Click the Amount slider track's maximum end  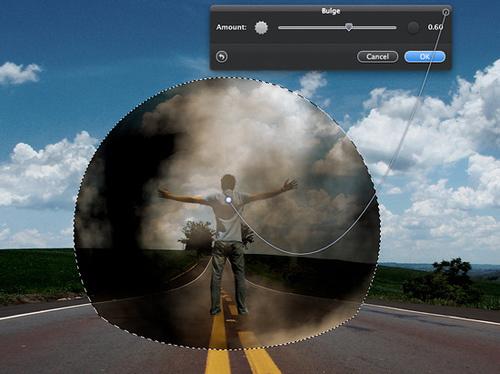point(395,28)
